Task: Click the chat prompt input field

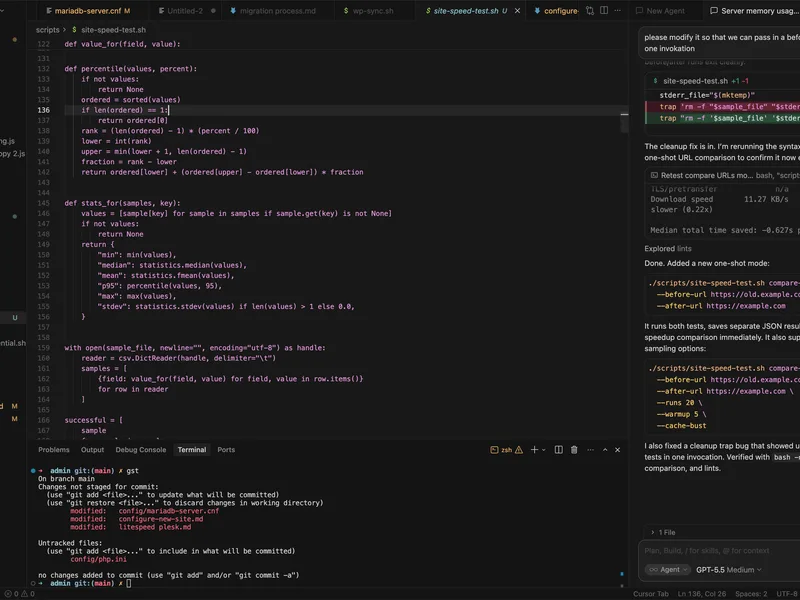Action: pyautogui.click(x=719, y=551)
